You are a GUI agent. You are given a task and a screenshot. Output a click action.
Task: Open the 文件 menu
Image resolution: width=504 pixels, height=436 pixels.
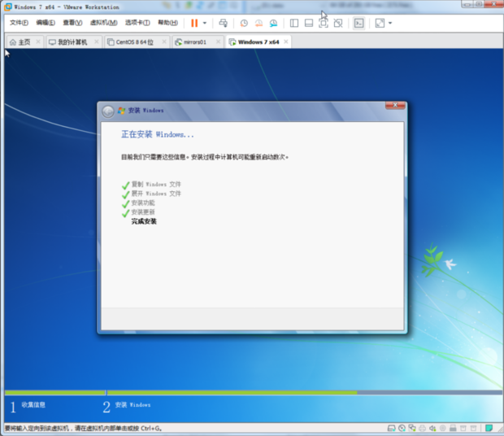[x=19, y=23]
